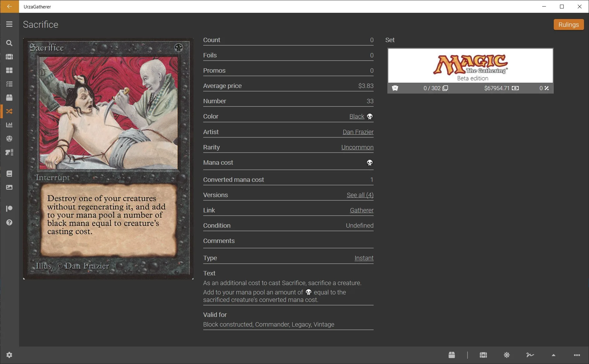Viewport: 589px width, 364px height.
Task: Click the 0 percent completion indicator
Action: point(544,88)
